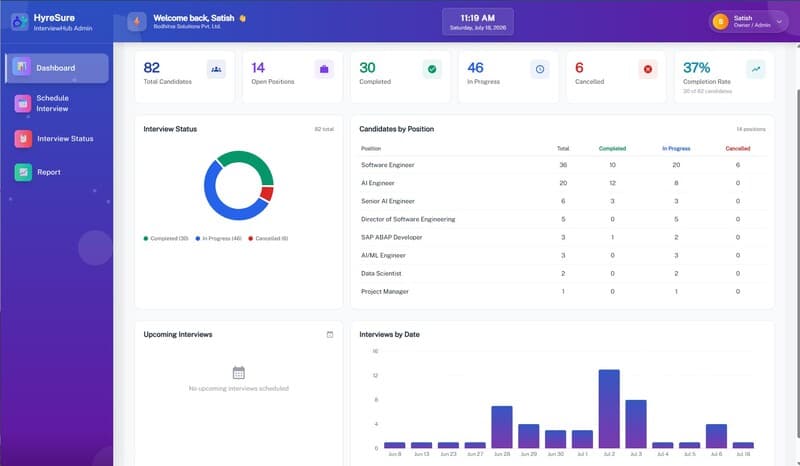Click the red Cancelled column header
This screenshot has height=466, width=800.
[738, 149]
